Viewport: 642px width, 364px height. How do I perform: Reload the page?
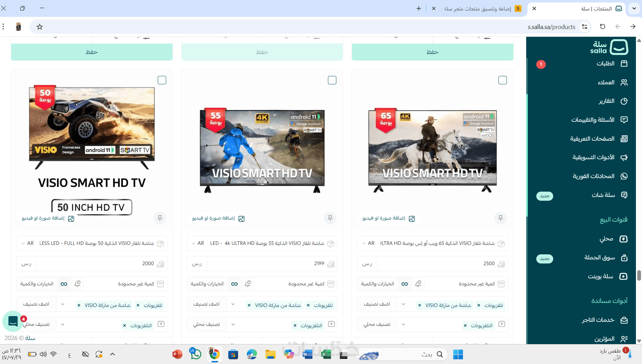coord(602,27)
